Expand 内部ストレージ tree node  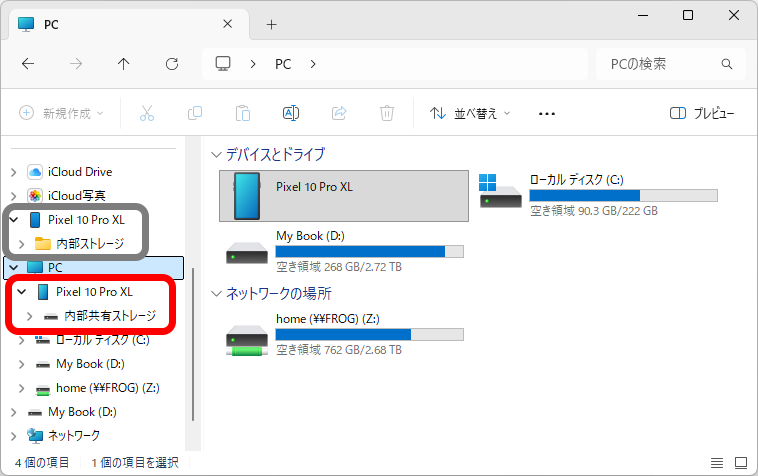(x=21, y=244)
